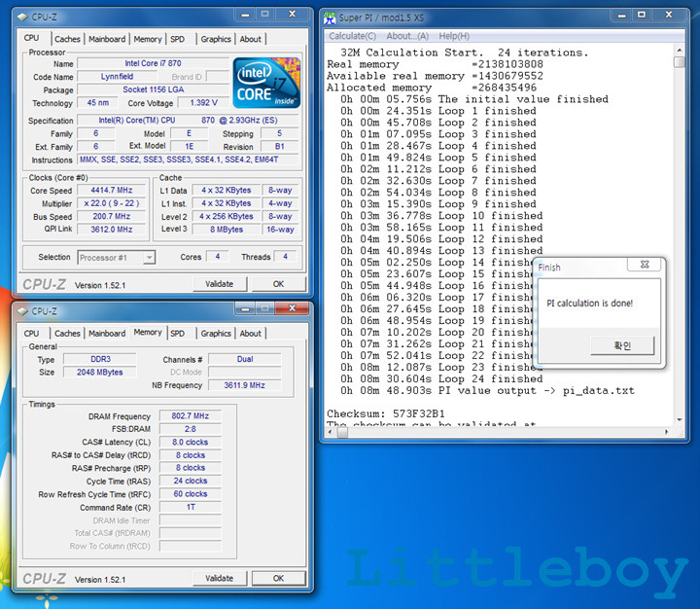
Task: Open Help(H) menu in Super PI
Action: pyautogui.click(x=454, y=36)
